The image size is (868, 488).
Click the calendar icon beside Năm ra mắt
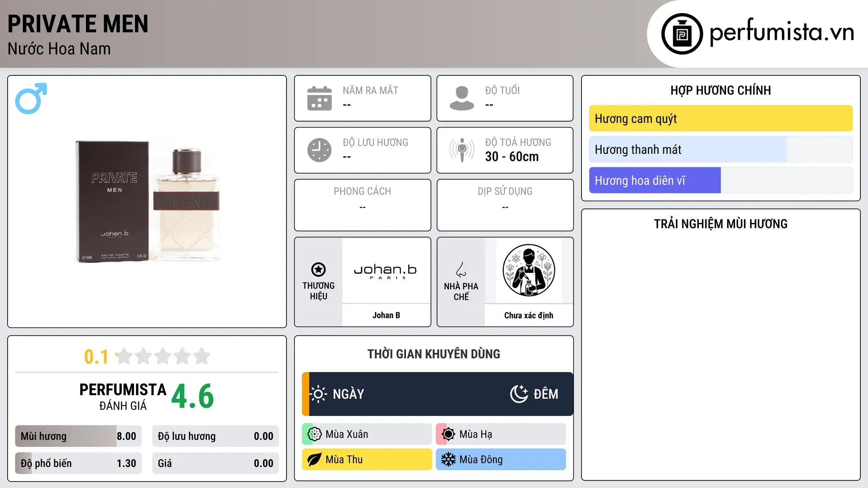coord(320,98)
